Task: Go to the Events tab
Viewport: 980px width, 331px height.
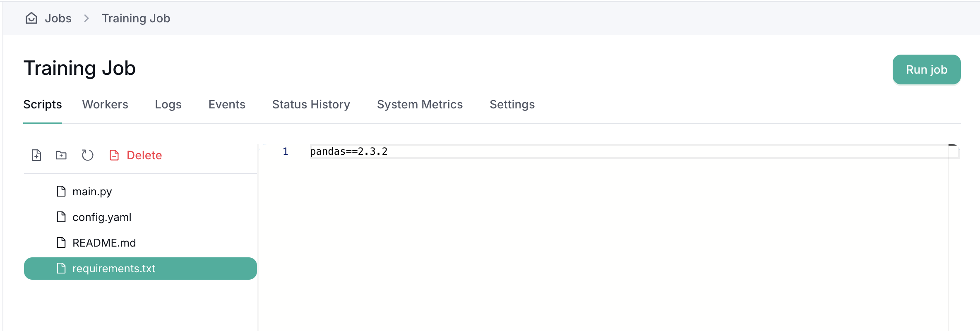Action: pyautogui.click(x=227, y=104)
